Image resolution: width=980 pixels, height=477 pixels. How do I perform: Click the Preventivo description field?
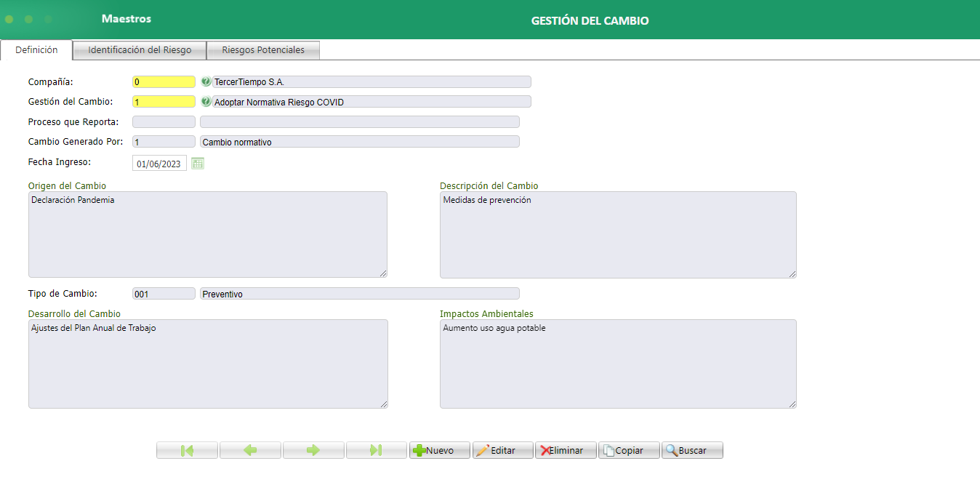tap(360, 294)
